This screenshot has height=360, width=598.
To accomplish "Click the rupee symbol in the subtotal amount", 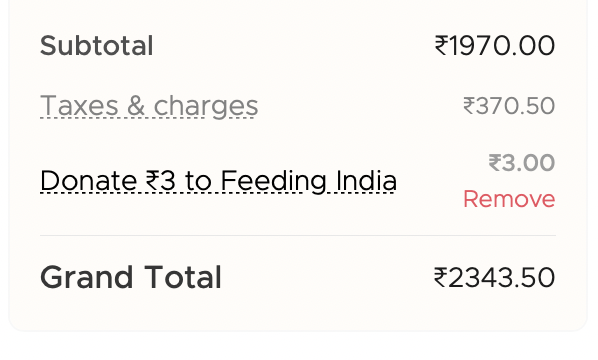I will click(x=442, y=46).
